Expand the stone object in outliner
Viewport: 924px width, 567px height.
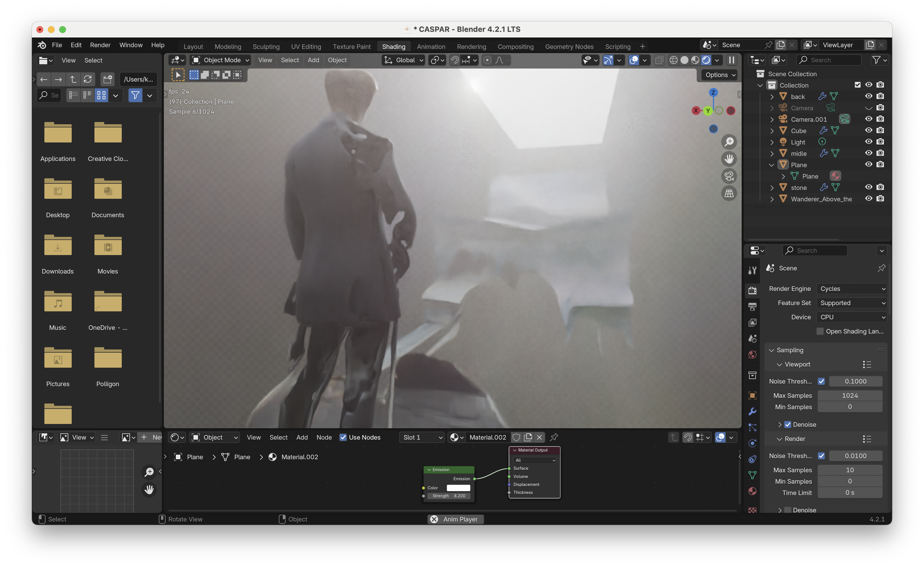tap(772, 187)
